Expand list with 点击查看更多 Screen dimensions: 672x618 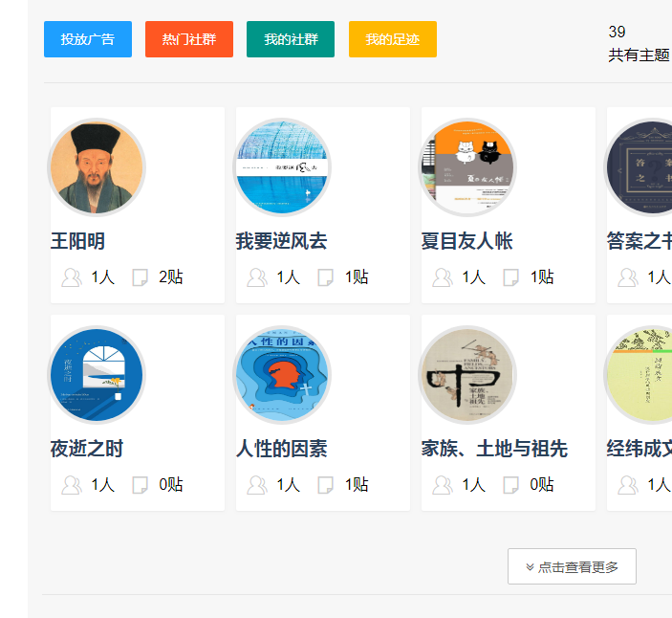coord(572,566)
